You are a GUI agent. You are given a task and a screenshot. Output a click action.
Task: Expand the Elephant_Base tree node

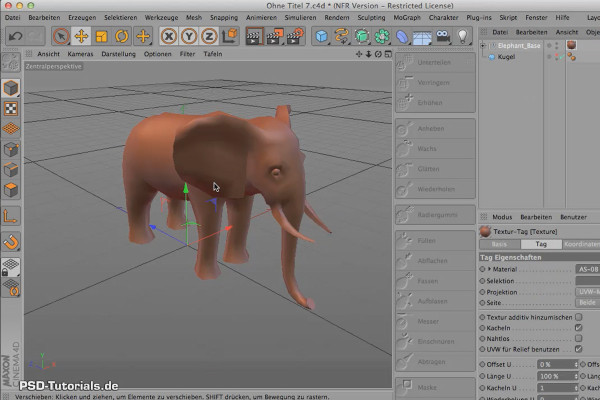(483, 46)
